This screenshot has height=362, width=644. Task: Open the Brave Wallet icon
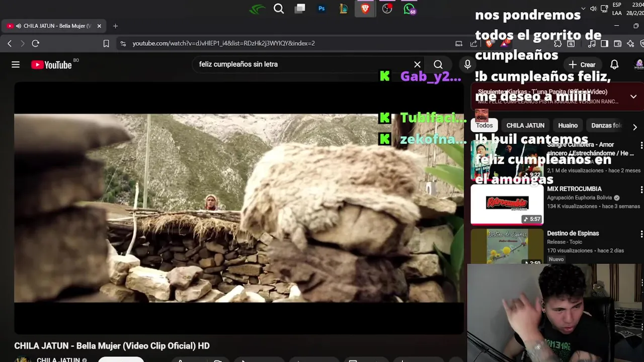617,43
